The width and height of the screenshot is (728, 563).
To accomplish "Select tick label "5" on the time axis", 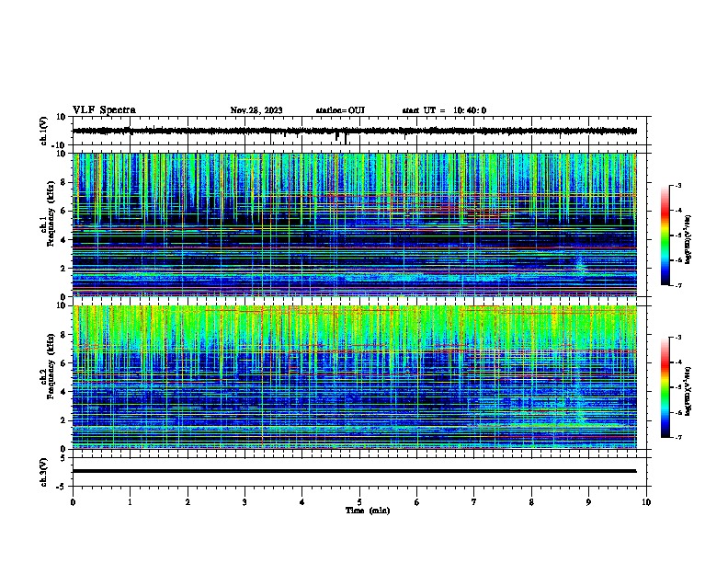I will [x=359, y=502].
